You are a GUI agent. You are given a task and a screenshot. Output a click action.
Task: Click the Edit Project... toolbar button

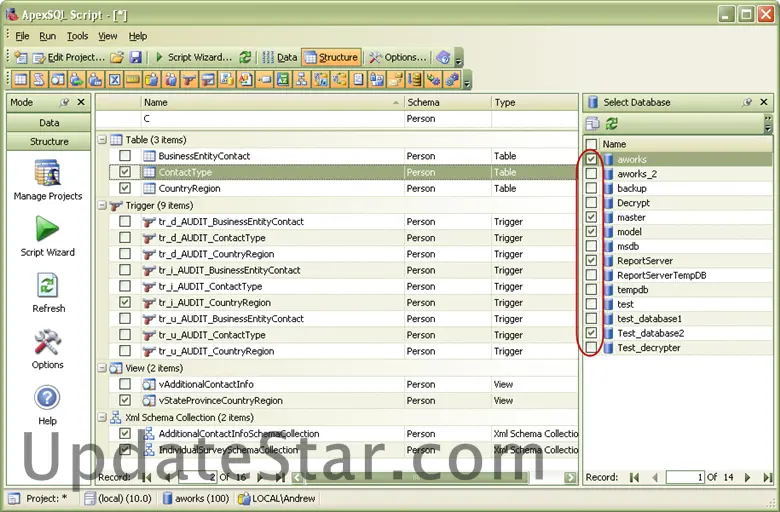pos(69,57)
